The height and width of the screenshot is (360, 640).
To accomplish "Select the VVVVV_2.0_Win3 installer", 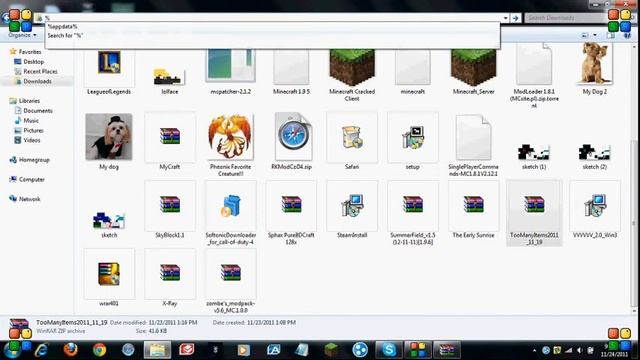I will (595, 205).
